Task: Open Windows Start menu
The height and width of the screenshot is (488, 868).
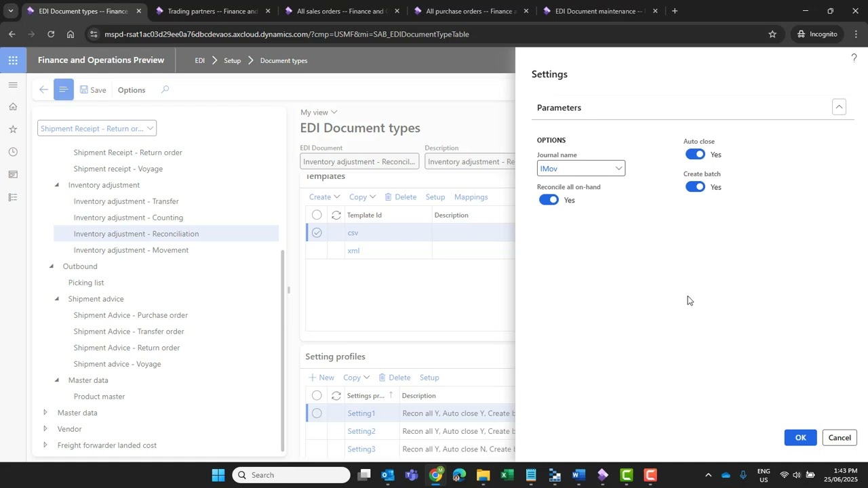Action: (218, 475)
